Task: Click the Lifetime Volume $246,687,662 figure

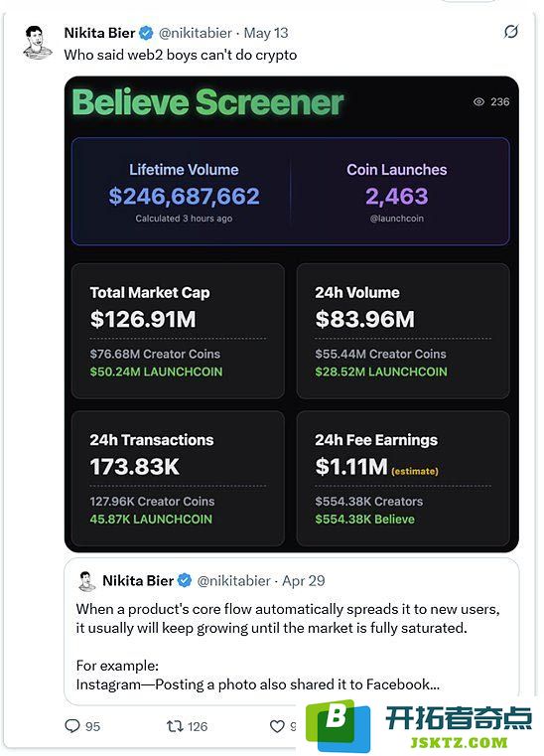Action: pyautogui.click(x=184, y=197)
